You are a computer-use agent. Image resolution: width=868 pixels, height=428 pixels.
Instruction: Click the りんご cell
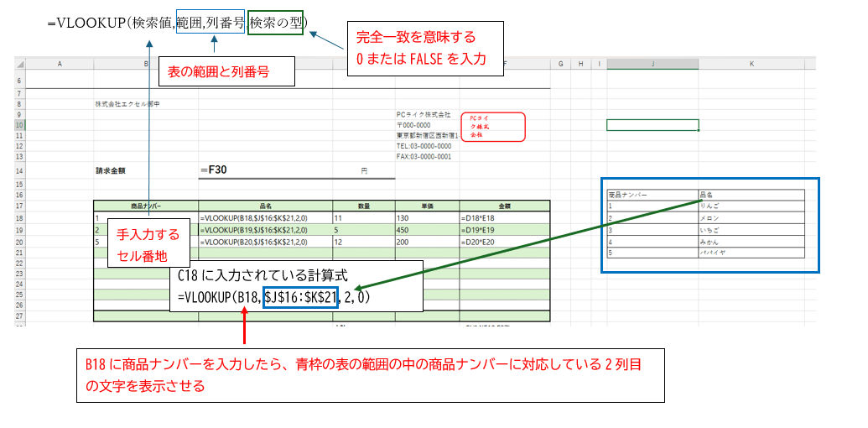tap(751, 206)
